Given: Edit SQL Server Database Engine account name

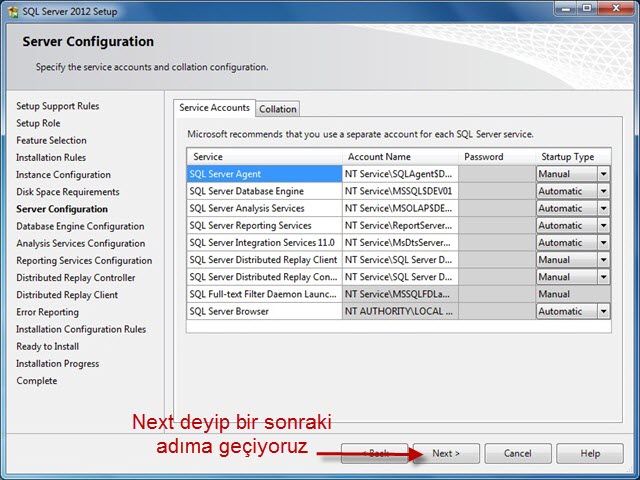Looking at the screenshot, I should point(399,191).
